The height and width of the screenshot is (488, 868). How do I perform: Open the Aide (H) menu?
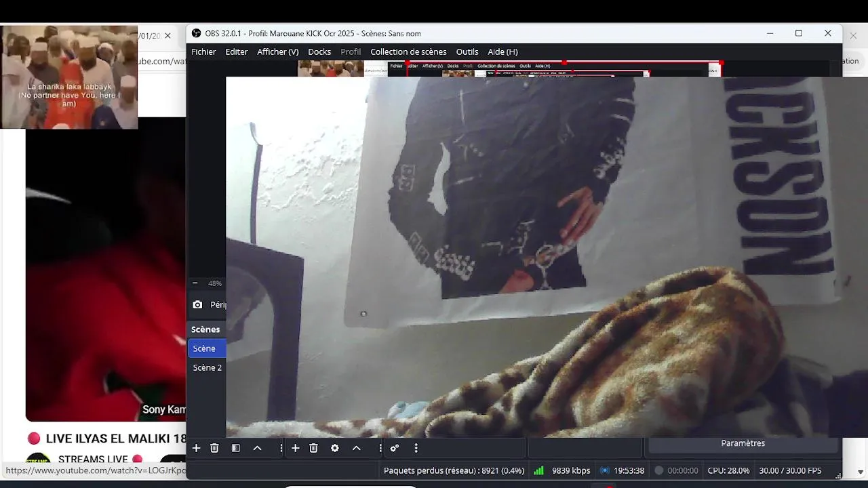[x=502, y=52]
